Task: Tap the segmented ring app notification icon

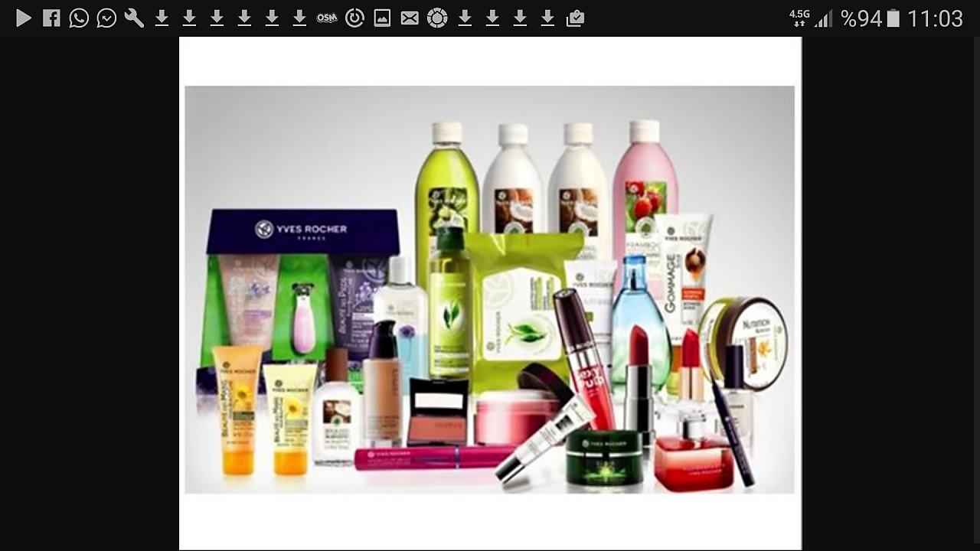Action: click(x=437, y=18)
